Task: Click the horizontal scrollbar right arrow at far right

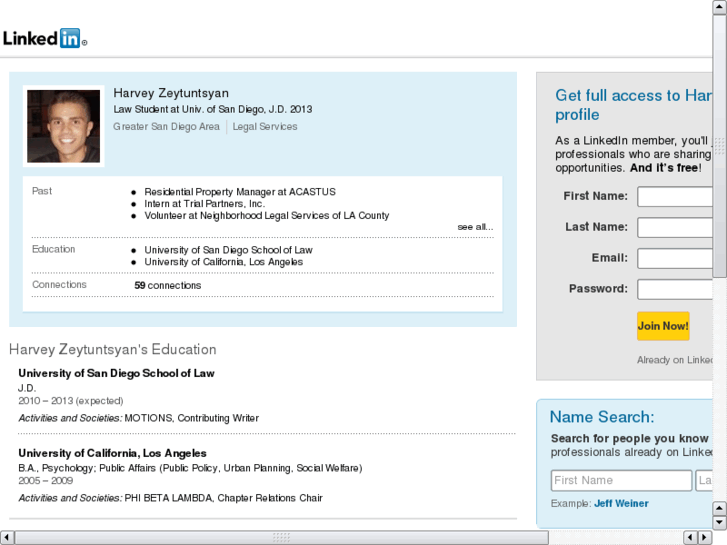Action: pyautogui.click(x=705, y=538)
